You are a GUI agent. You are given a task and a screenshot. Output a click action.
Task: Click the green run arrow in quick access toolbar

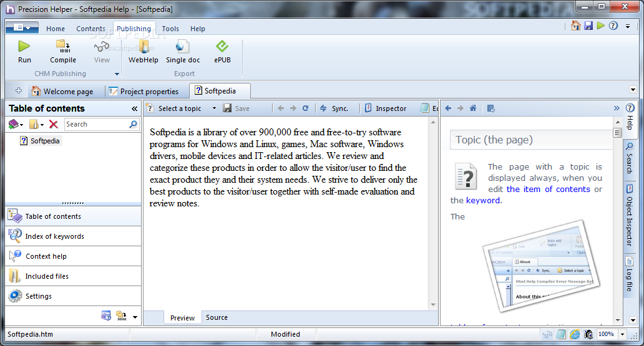[x=601, y=26]
